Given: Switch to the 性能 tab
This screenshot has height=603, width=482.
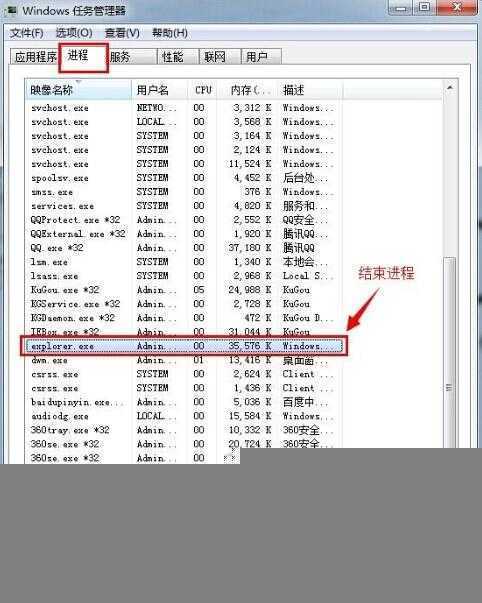Looking at the screenshot, I should 178,57.
